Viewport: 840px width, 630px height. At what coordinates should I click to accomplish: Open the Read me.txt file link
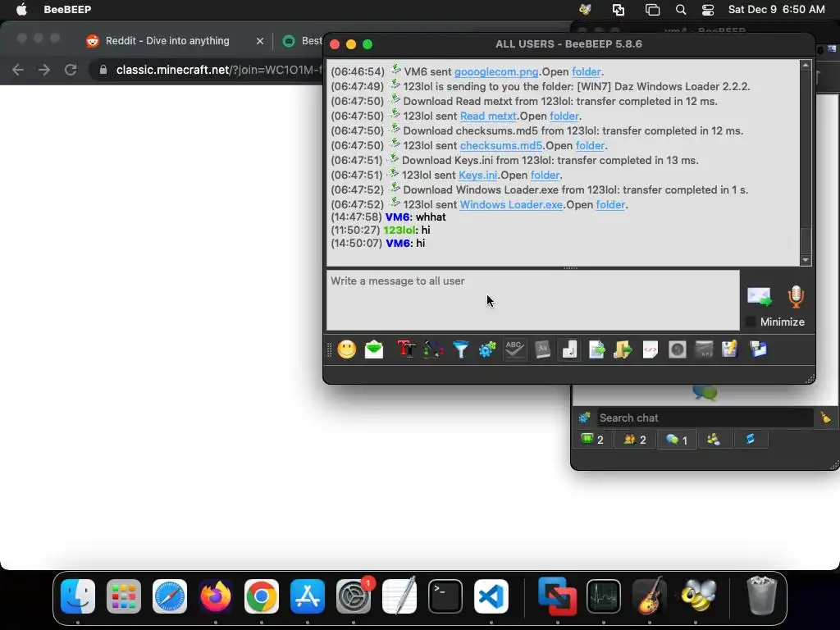click(x=488, y=116)
